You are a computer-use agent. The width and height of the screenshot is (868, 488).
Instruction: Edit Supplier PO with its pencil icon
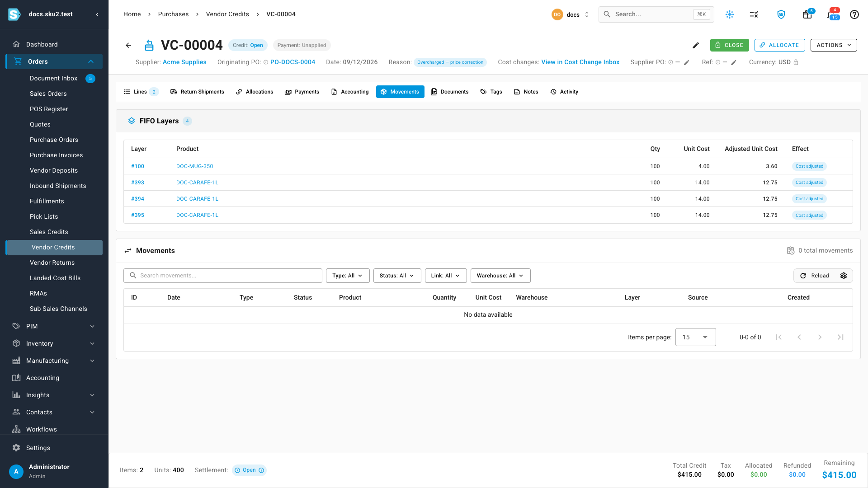tap(686, 62)
